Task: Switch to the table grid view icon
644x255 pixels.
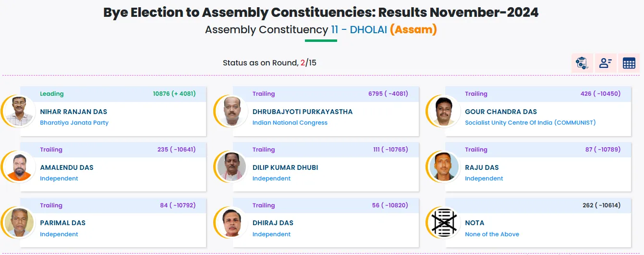Action: [x=629, y=63]
